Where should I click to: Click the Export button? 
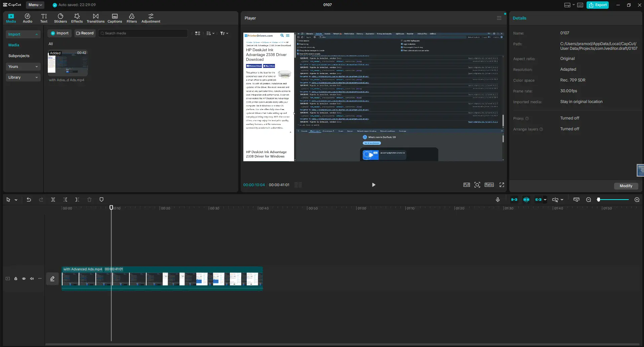pos(598,5)
